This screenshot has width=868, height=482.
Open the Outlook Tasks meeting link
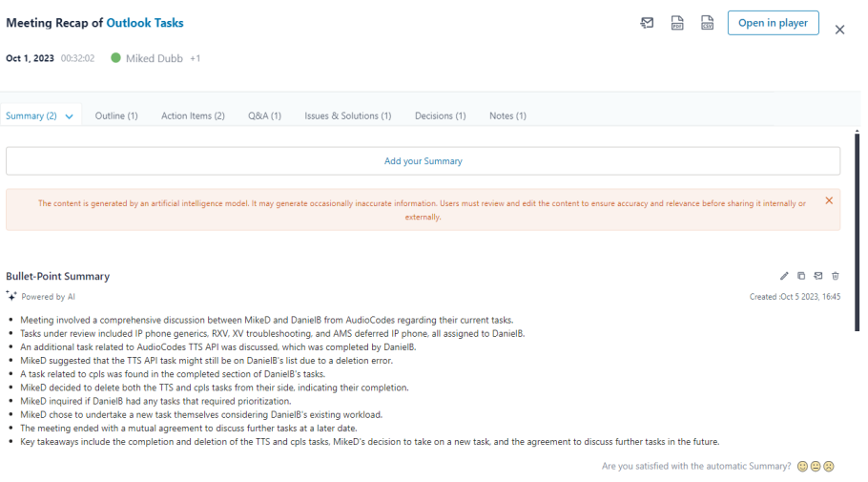[x=145, y=23]
